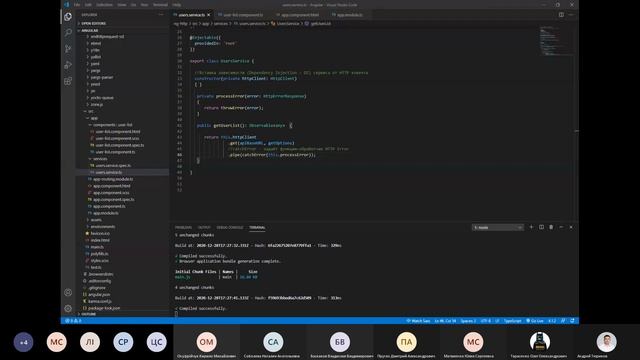The image size is (640, 360).
Task: Kill terminal with trash icon
Action: [551, 227]
